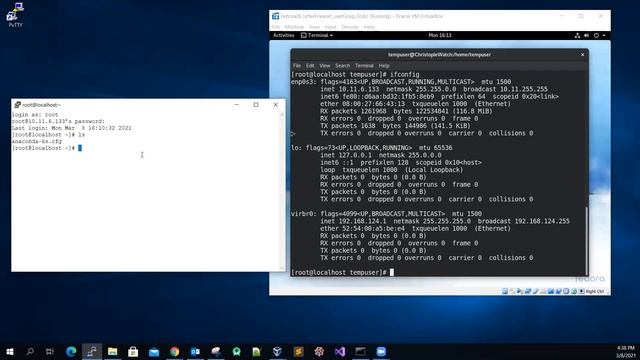Viewport: 640px width, 360px height.
Task: Open the Edit menu in the Fedora terminal
Action: click(x=310, y=65)
